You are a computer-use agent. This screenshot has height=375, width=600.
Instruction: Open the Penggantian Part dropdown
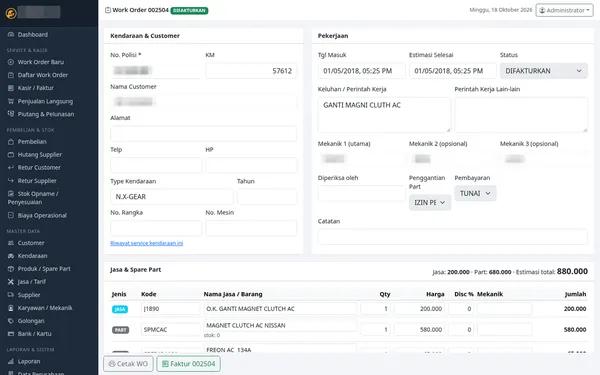point(430,202)
